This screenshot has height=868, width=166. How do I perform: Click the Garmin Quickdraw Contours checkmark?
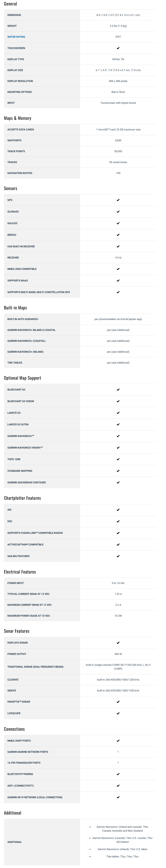coord(118,483)
